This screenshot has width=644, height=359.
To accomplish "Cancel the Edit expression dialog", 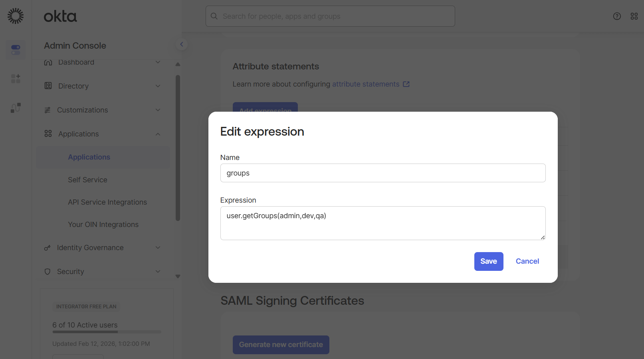I will point(527,261).
